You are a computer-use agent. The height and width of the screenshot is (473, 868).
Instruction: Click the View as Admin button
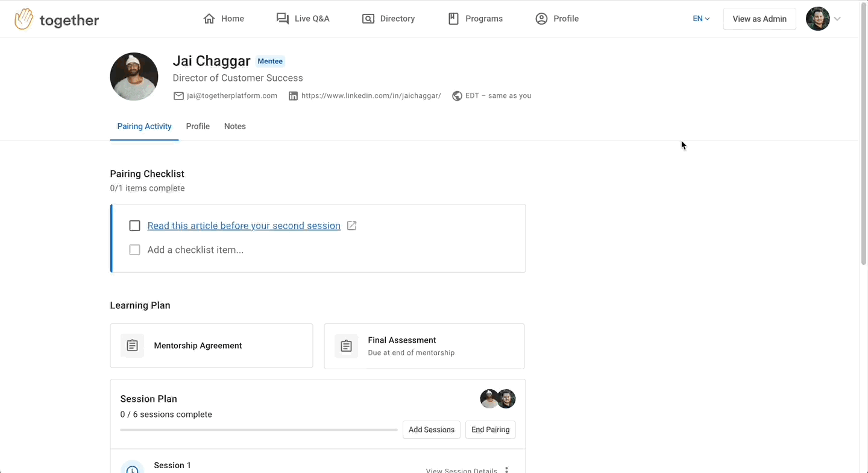(x=759, y=19)
